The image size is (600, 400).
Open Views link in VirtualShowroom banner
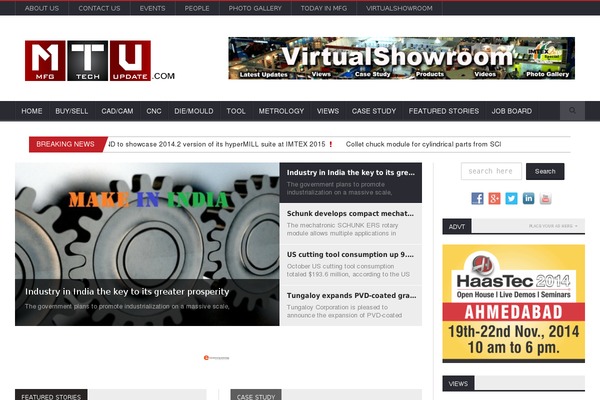321,74
